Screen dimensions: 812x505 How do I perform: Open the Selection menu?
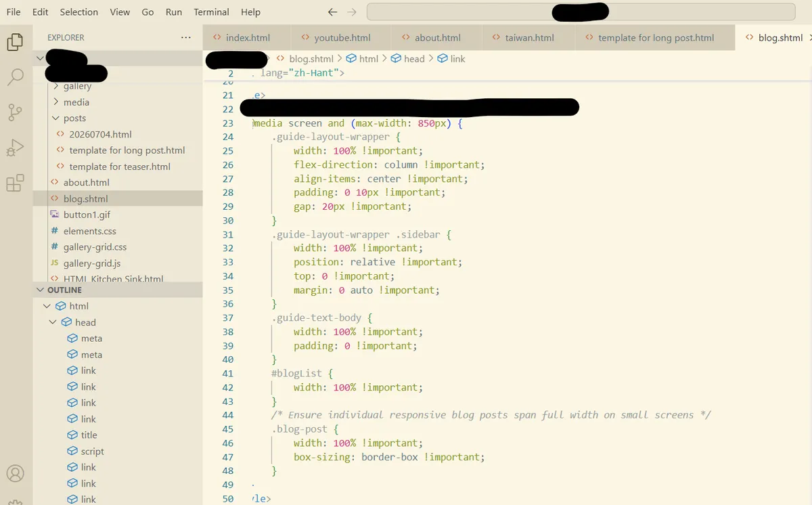point(79,12)
